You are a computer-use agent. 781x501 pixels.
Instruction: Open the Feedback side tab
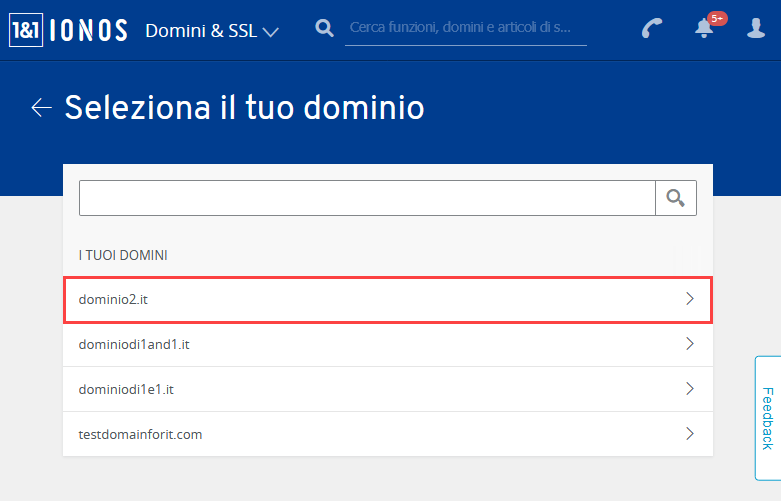pyautogui.click(x=768, y=418)
